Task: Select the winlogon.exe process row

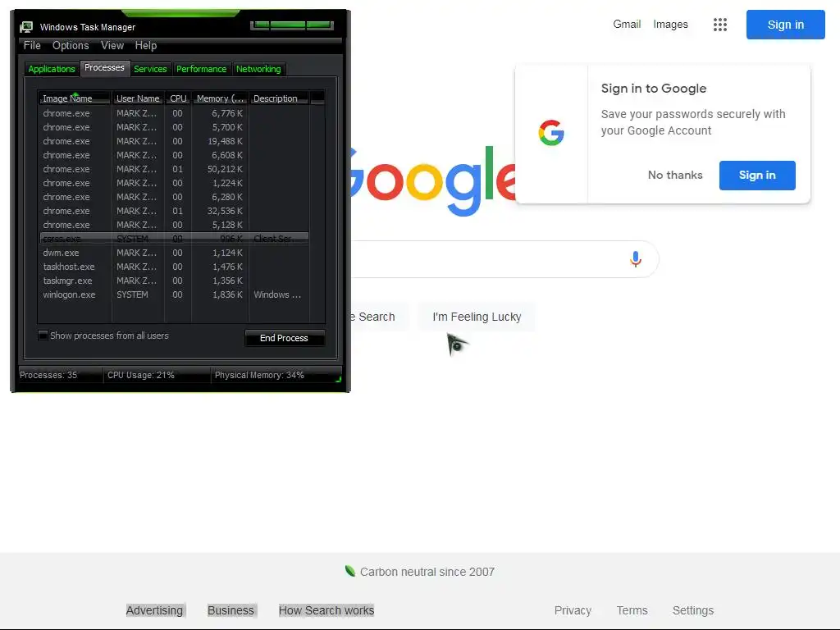Action: [x=174, y=294]
